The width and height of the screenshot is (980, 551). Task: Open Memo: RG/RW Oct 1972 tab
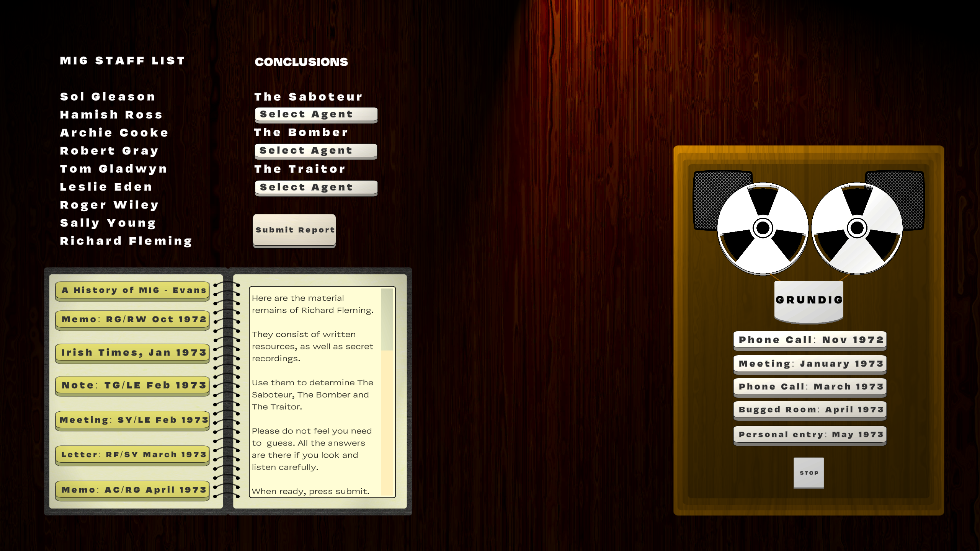pyautogui.click(x=132, y=320)
